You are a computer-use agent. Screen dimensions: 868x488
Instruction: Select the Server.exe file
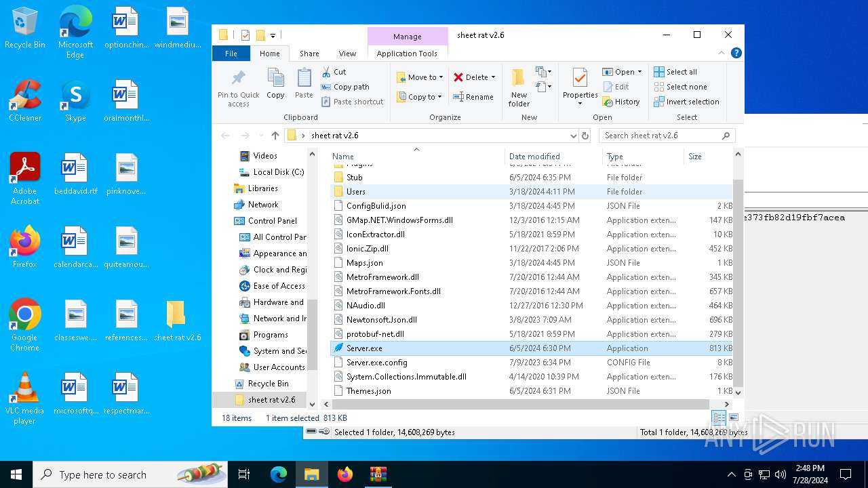[531, 348]
